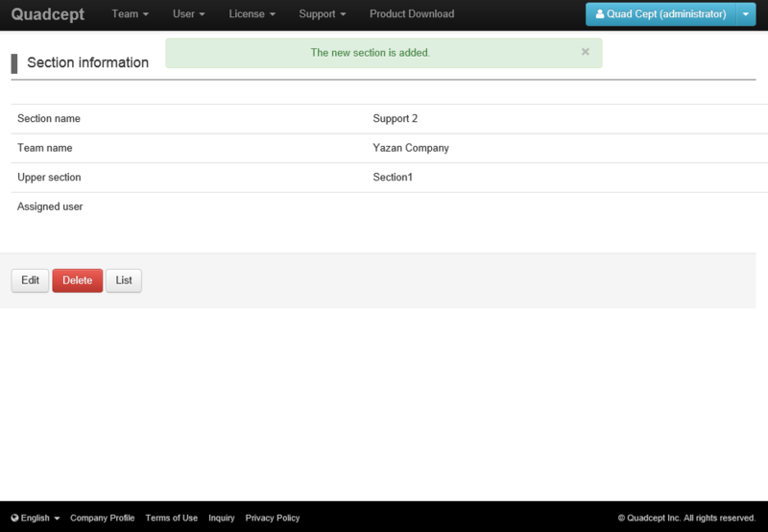
Task: Click the Edit button
Action: pyautogui.click(x=30, y=280)
